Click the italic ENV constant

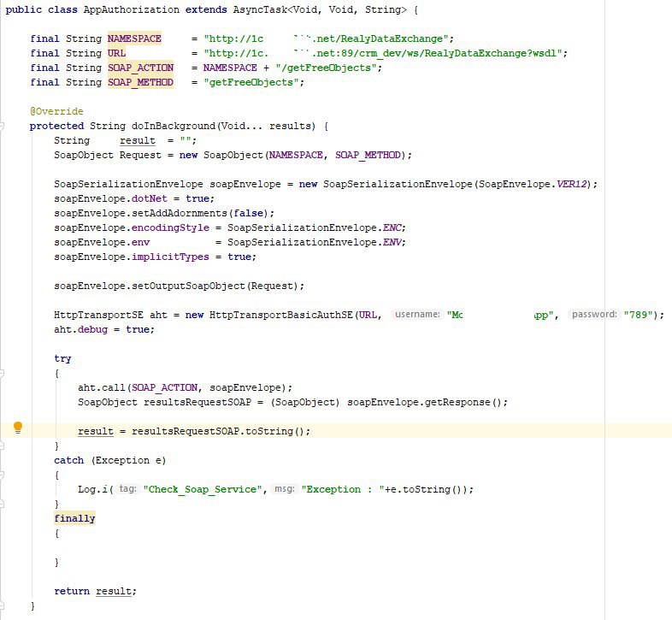pos(392,243)
